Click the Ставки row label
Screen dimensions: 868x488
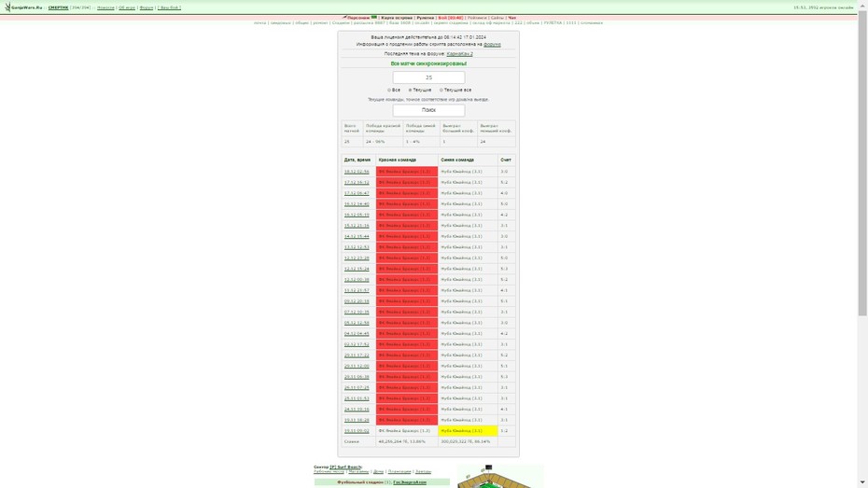[352, 441]
